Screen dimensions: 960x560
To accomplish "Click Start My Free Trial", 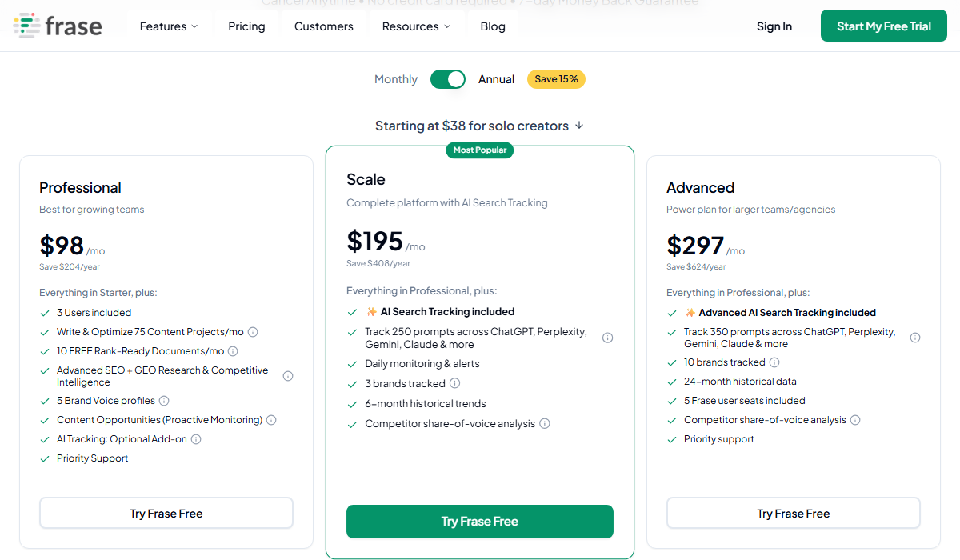I will click(883, 25).
